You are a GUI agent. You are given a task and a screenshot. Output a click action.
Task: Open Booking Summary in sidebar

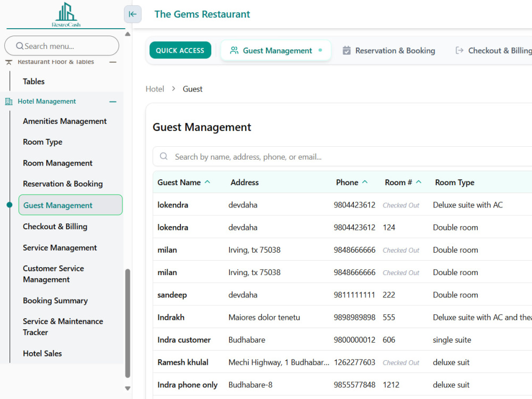pos(55,301)
